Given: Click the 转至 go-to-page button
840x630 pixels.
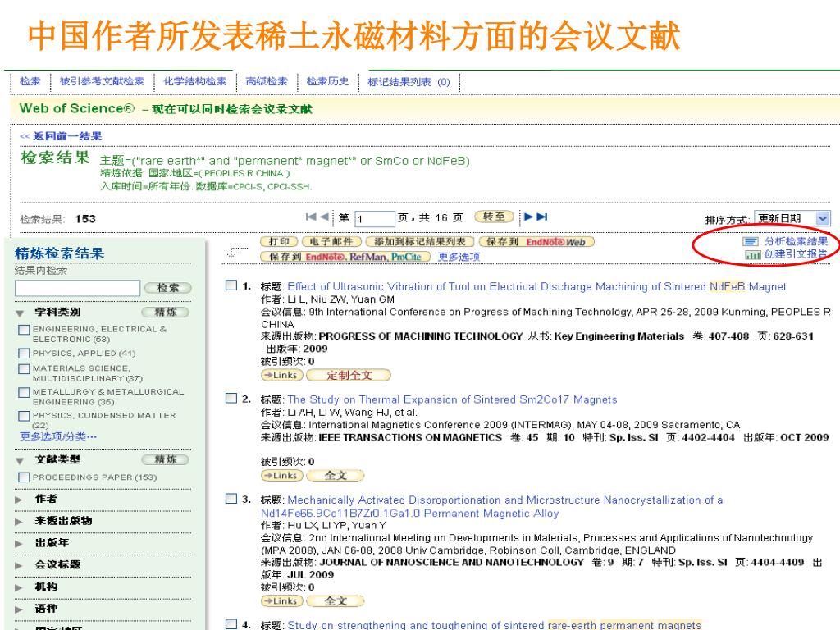Looking at the screenshot, I should 494,217.
